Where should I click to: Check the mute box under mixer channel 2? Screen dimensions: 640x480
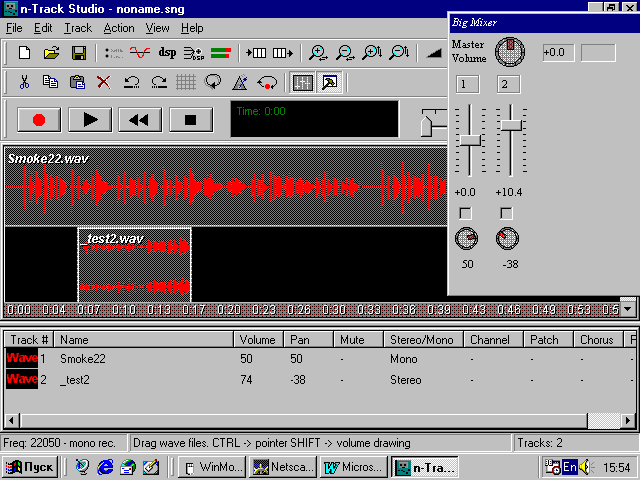(507, 213)
